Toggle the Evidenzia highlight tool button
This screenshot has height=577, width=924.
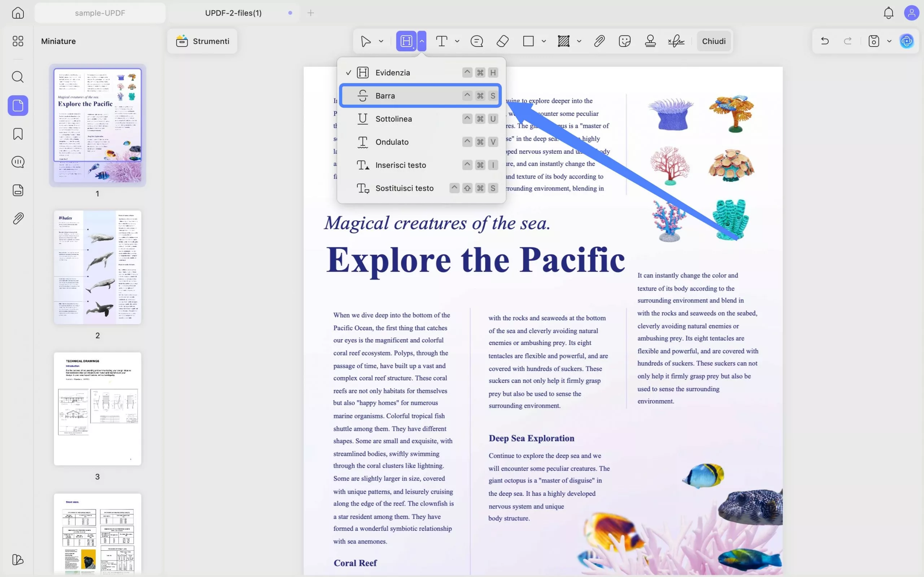point(406,41)
